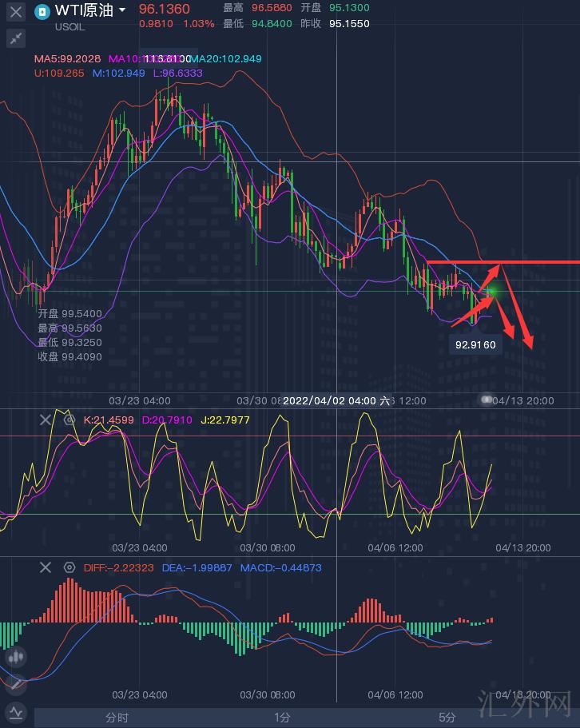Viewport: 580px width, 728px height.
Task: Tap KDJ panel axis label 04/06 12:00
Action: click(x=395, y=548)
